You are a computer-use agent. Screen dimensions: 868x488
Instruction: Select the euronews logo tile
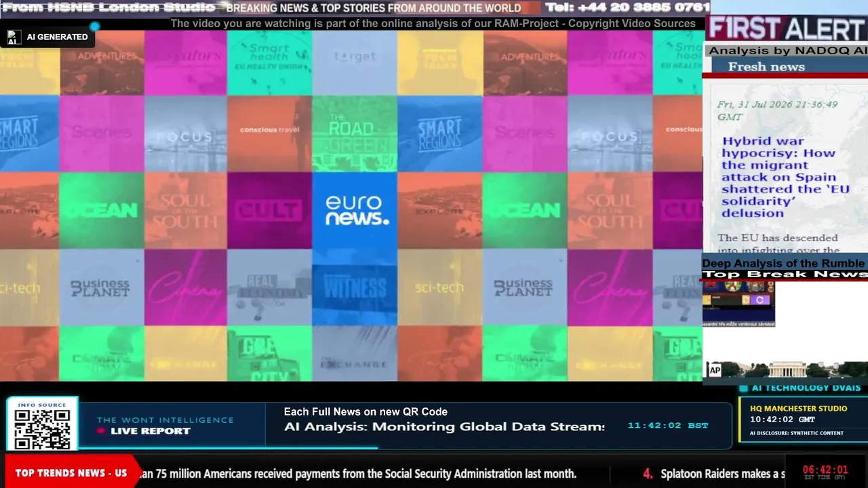coord(355,211)
